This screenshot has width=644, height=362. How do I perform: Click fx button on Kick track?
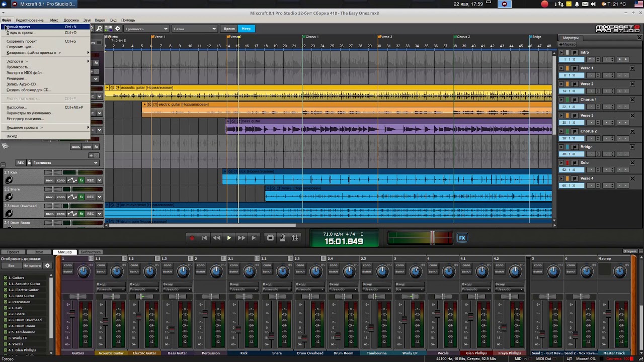click(82, 180)
